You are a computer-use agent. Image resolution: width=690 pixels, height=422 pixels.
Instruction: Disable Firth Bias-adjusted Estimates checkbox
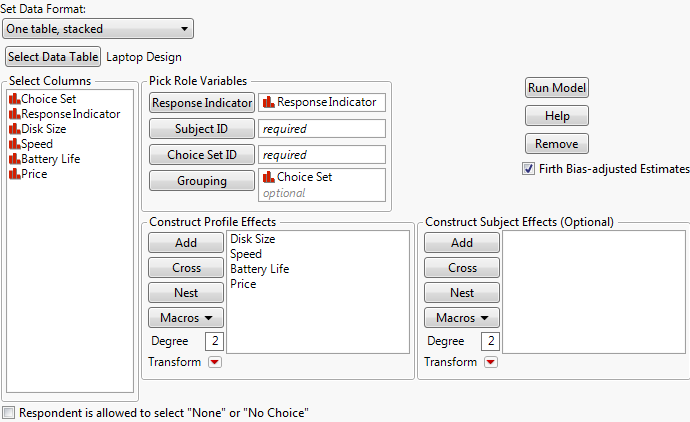click(528, 169)
